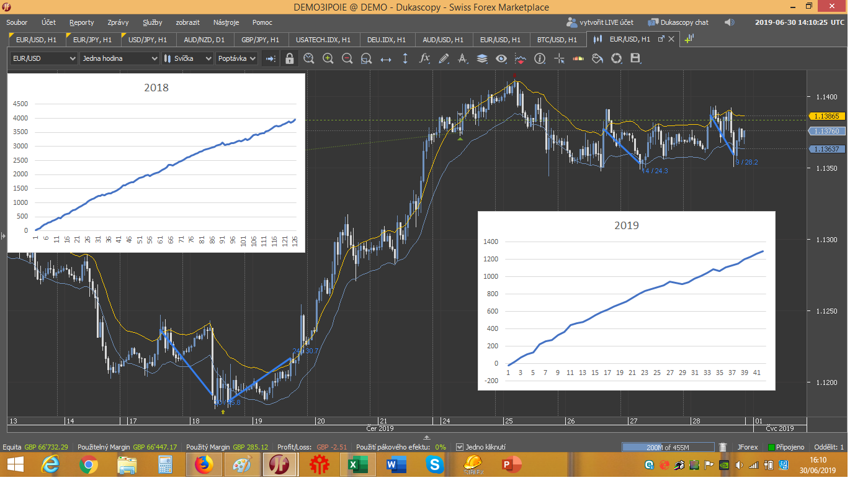Zoom in with the plus magnifier

tap(328, 58)
